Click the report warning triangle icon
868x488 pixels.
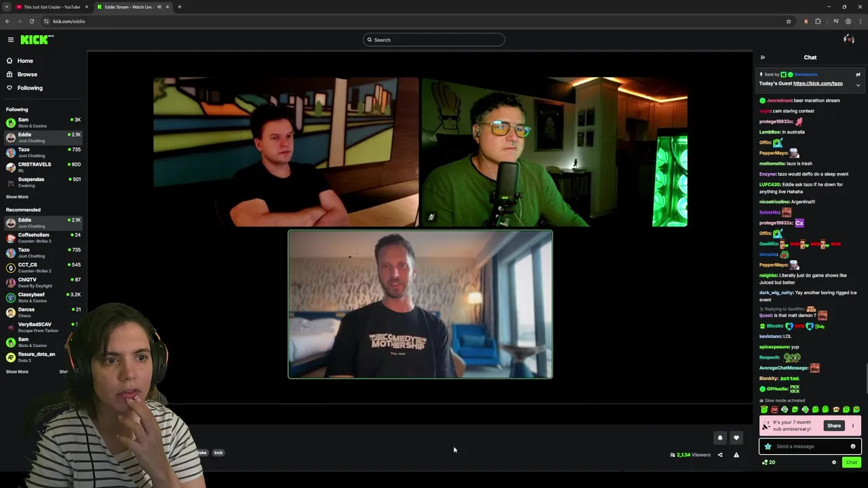coord(736,455)
